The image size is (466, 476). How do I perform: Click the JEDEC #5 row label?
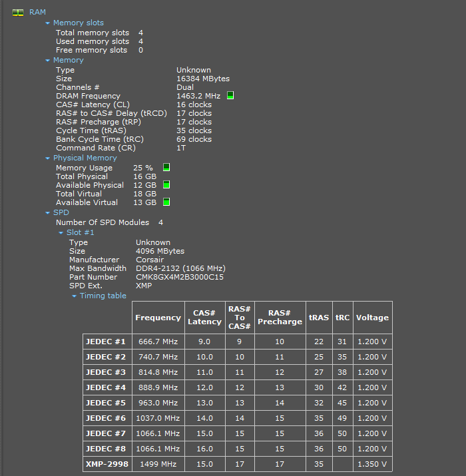[x=106, y=403]
